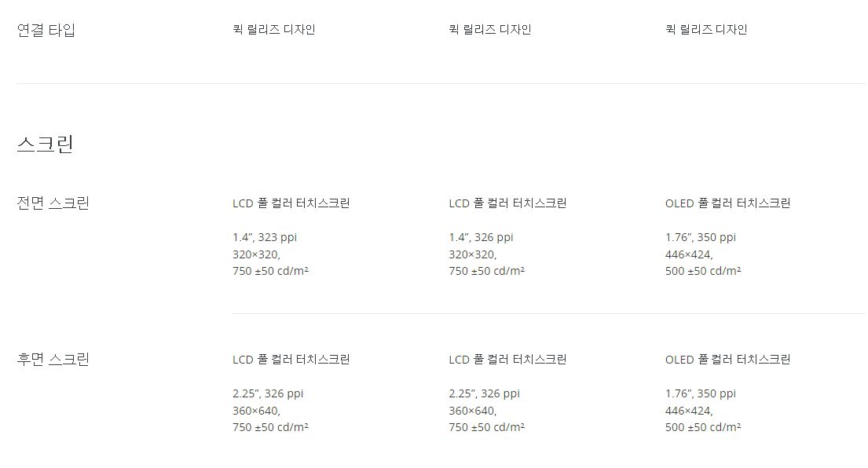Click front screen 1.76”, 350 ppi text
This screenshot has height=468, width=868.
coord(701,237)
